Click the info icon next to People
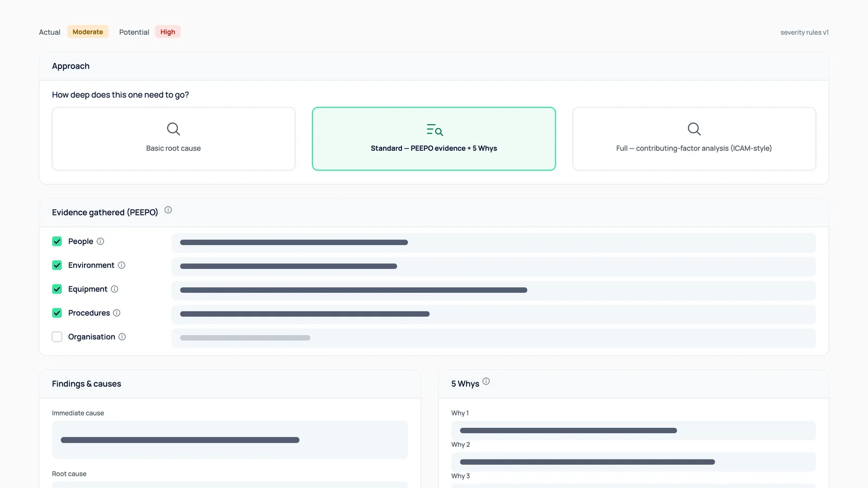Viewport: 868px width, 488px height. click(x=100, y=241)
